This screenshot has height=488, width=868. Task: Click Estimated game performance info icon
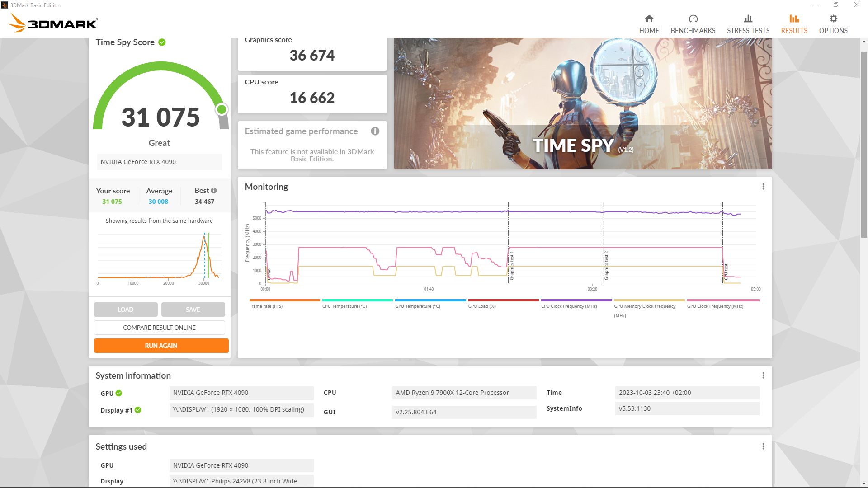tap(375, 131)
